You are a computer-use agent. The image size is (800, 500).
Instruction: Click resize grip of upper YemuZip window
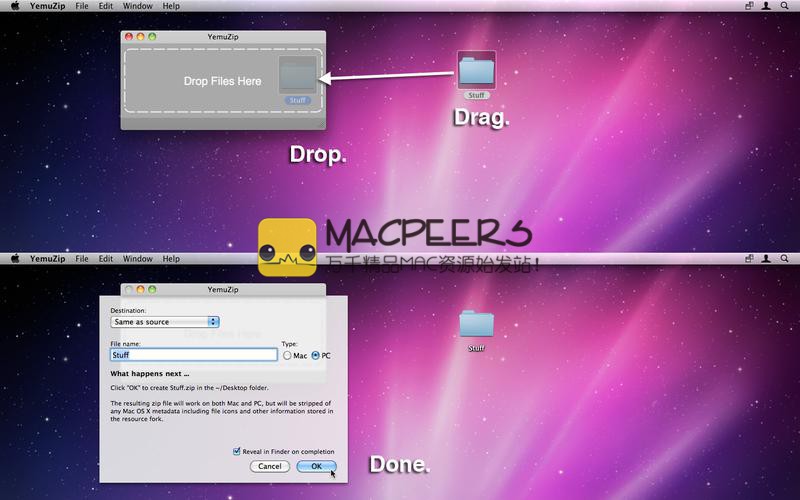click(x=321, y=125)
